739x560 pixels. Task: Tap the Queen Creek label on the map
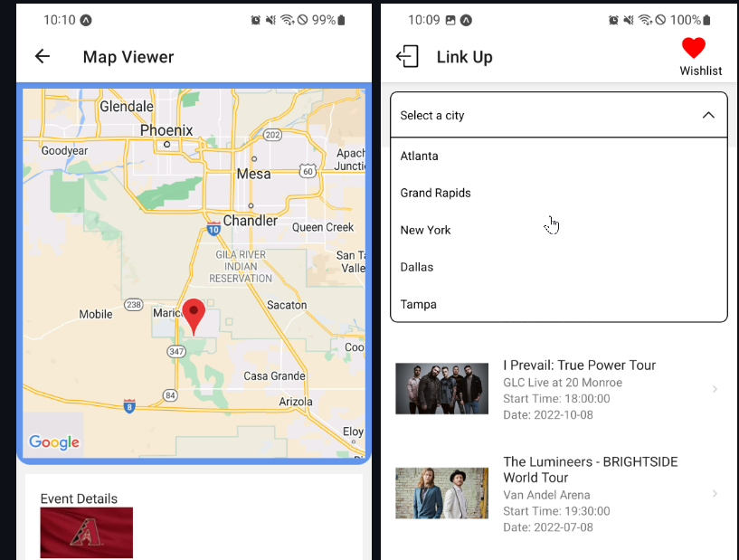click(x=323, y=227)
